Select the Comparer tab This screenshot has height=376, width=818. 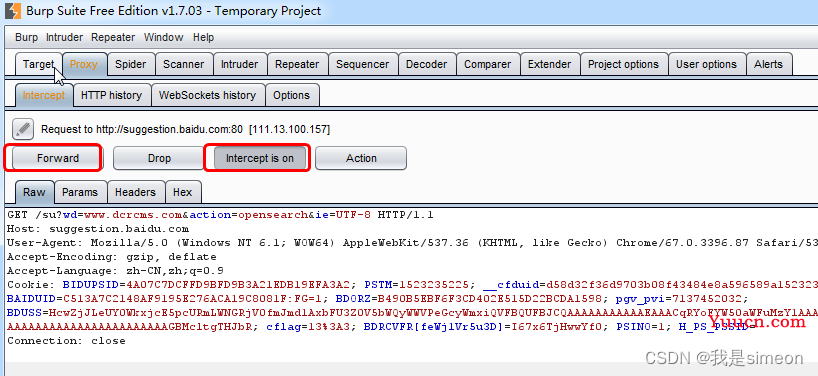[x=487, y=64]
